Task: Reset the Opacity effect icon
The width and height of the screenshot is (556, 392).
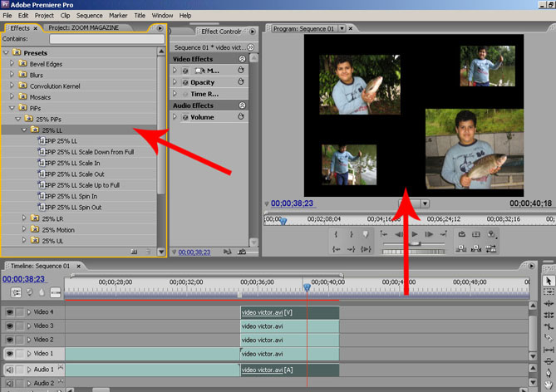Action: 241,82
